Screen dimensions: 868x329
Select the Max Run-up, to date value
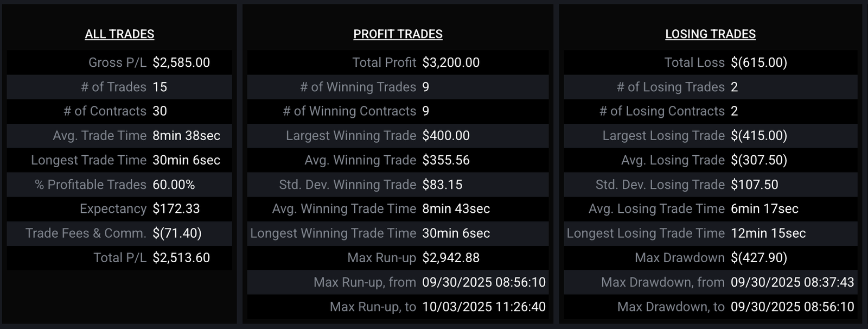click(x=484, y=307)
